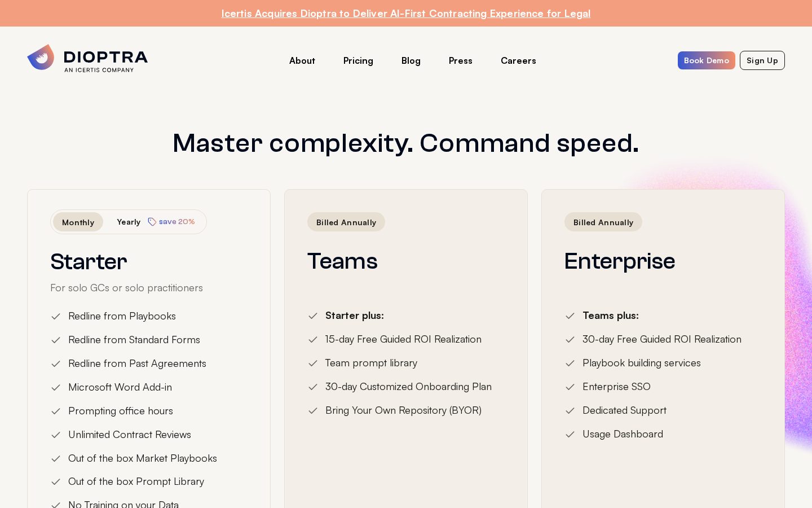Click the "Prompting office hours" feature text
Screen dimensions: 812x508
(x=121, y=411)
